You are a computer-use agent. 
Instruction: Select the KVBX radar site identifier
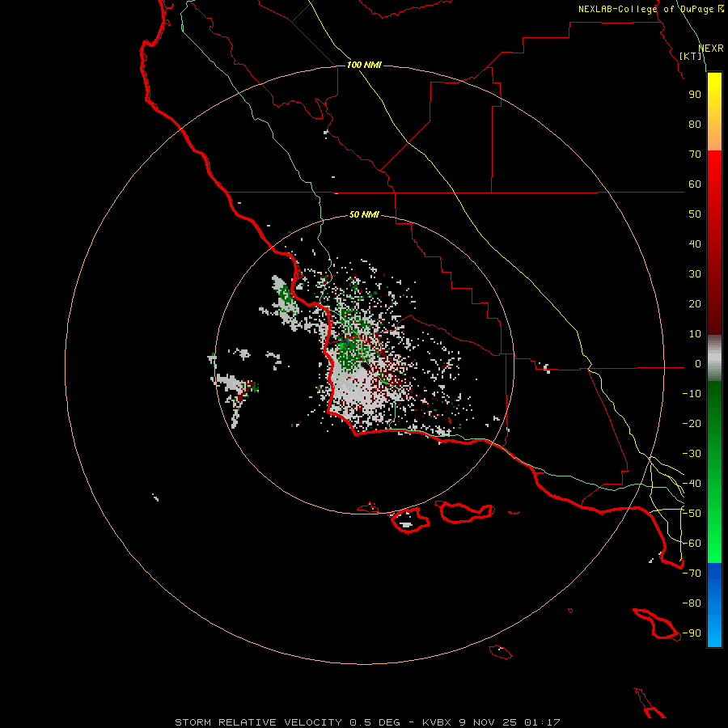[x=437, y=722]
